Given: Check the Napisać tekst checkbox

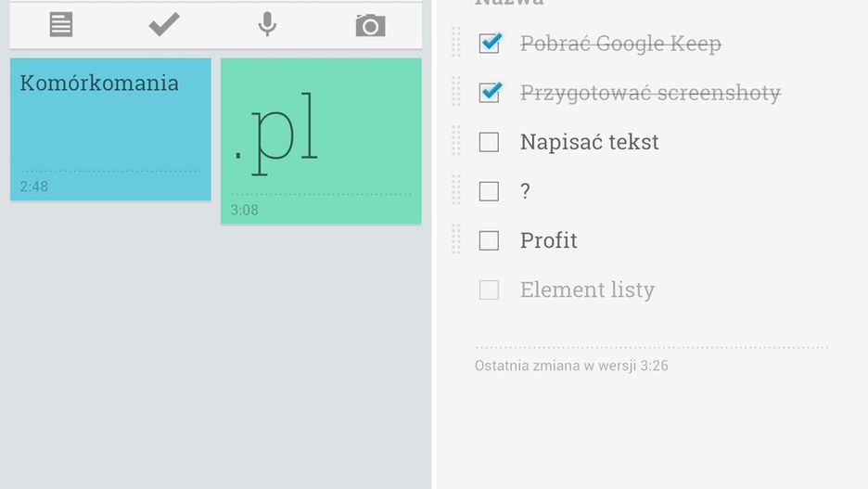Looking at the screenshot, I should click(489, 142).
